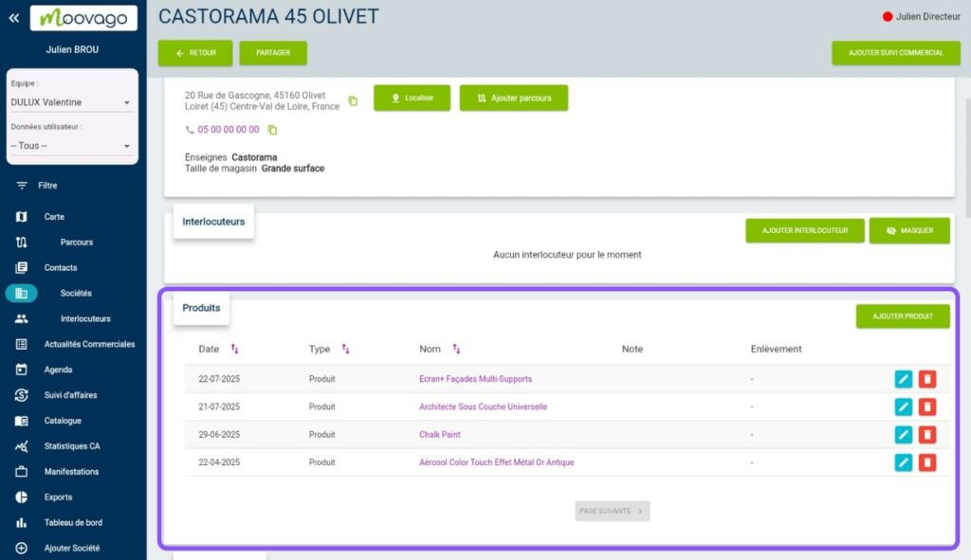
Task: Click the Parcours route icon
Action: click(22, 242)
